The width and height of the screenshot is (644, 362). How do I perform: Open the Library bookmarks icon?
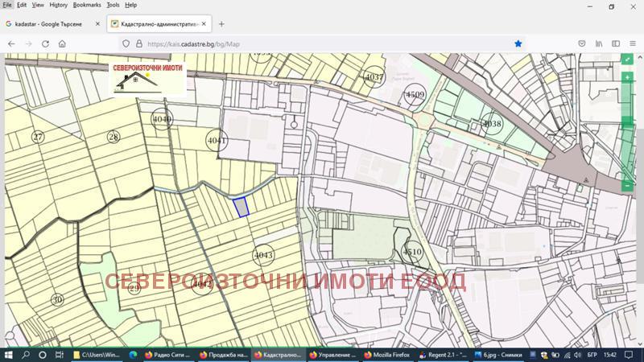(x=599, y=43)
